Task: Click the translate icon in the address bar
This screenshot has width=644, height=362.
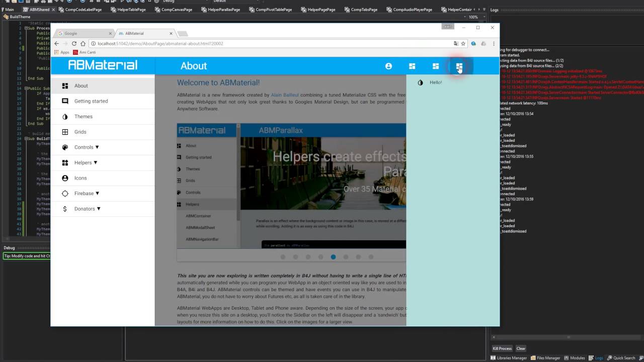Action: (456, 44)
